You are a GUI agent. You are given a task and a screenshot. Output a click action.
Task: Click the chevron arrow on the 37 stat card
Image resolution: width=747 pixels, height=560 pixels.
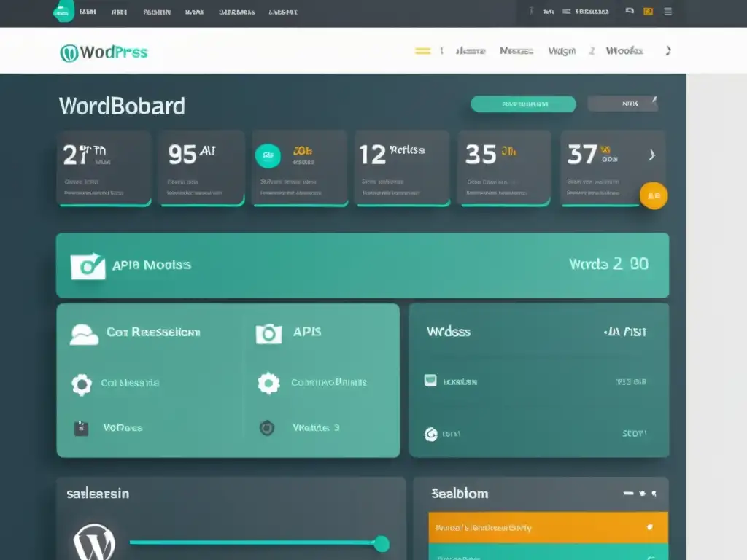coord(651,155)
